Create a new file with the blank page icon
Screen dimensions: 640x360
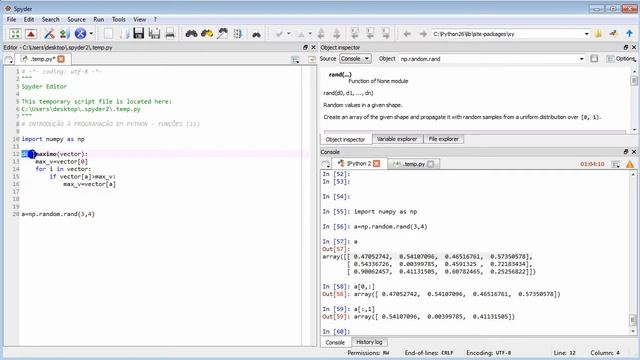pos(108,33)
